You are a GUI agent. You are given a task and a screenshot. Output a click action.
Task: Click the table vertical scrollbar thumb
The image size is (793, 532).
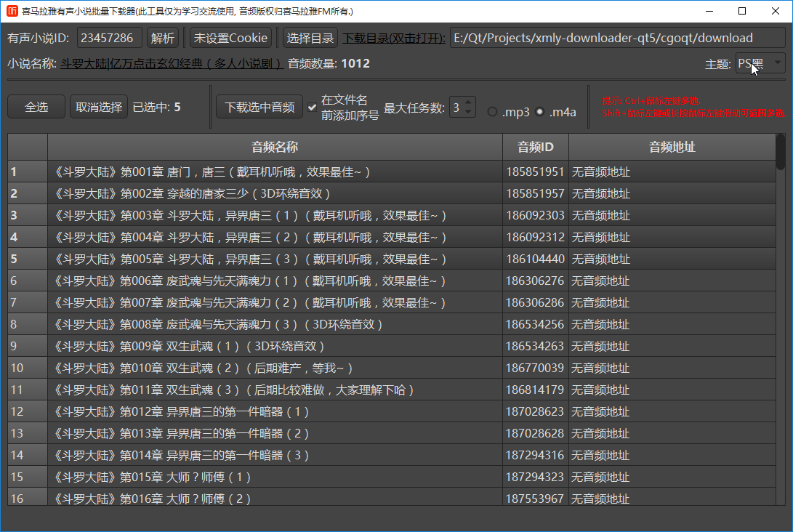[x=781, y=152]
